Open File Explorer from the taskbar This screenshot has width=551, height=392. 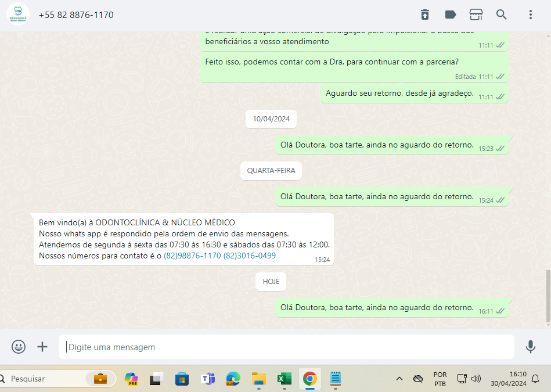(258, 379)
